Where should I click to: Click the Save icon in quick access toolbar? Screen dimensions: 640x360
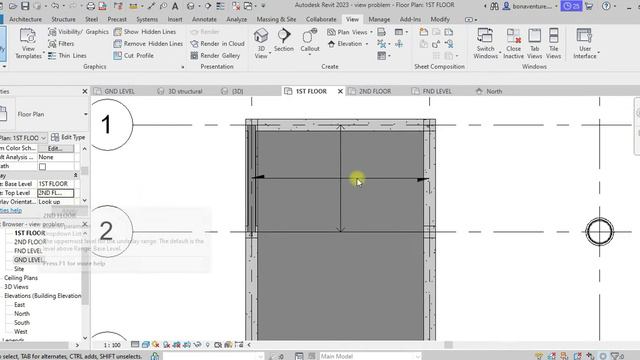coord(25,6)
